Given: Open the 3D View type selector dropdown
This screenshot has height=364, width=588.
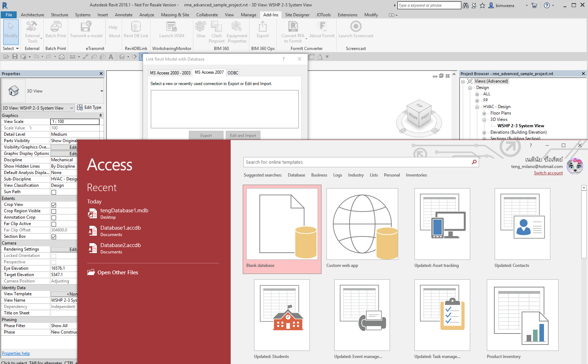Looking at the screenshot, I should coord(101,91).
